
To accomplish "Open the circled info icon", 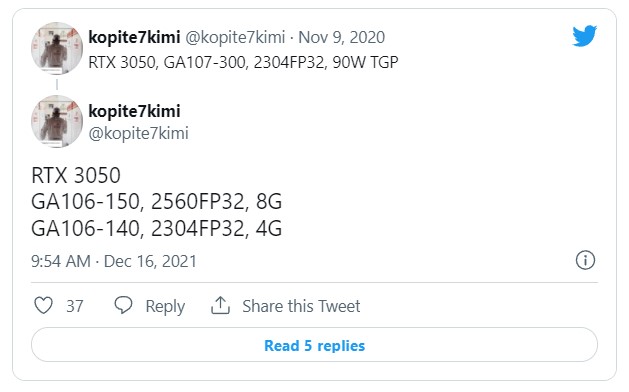I will coord(585,260).
